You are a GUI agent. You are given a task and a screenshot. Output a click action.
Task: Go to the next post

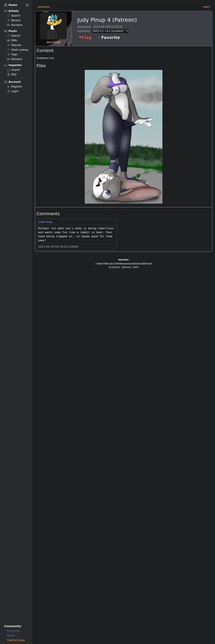[207, 7]
